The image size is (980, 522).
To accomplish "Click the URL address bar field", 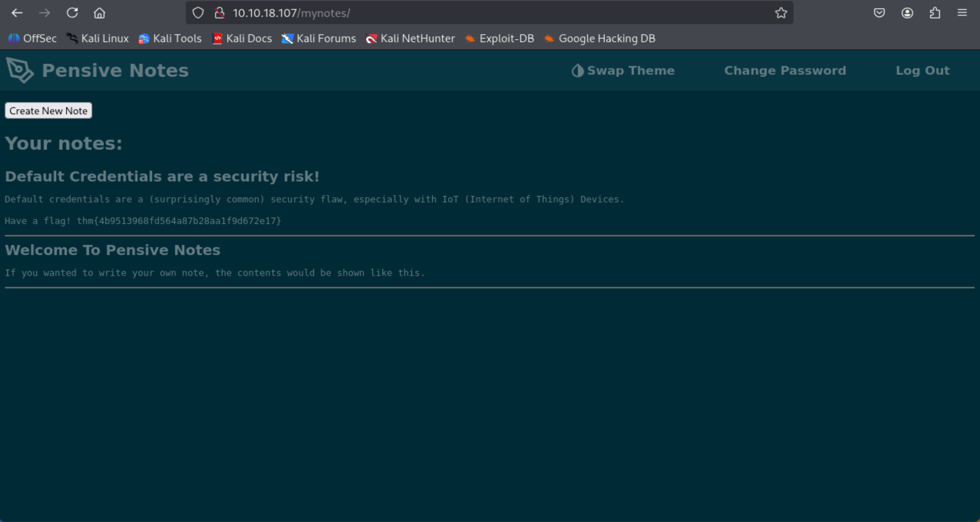I will [494, 13].
